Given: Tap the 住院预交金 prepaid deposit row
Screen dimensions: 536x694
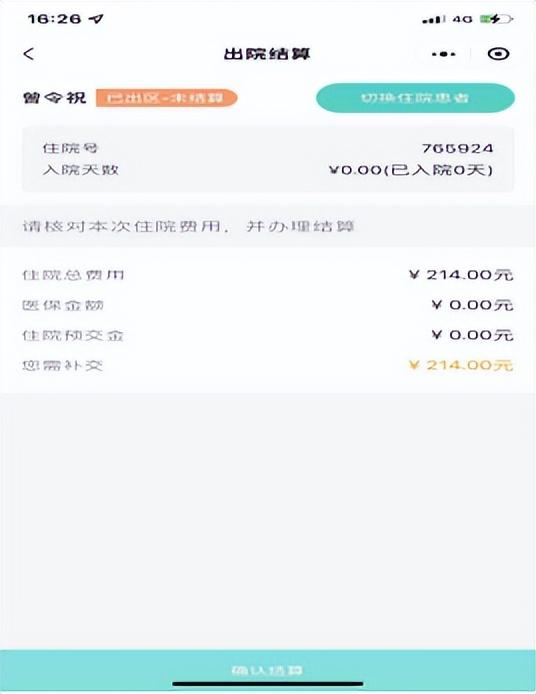Looking at the screenshot, I should coord(268,335).
